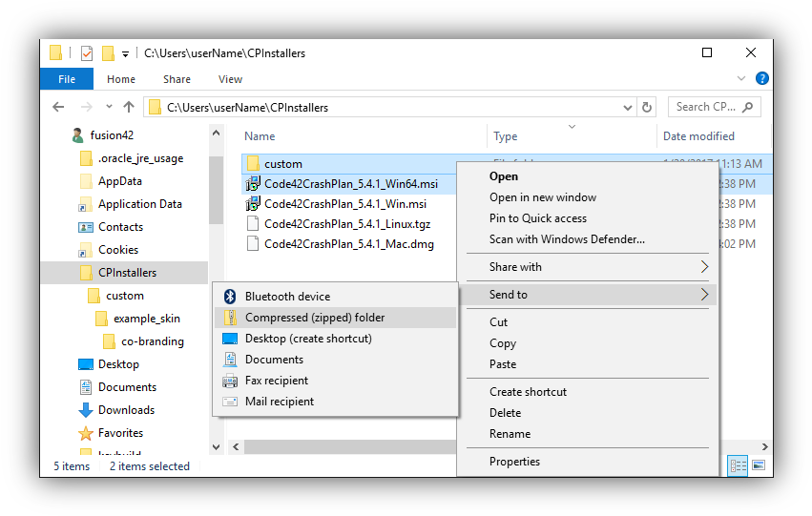Go back with the left arrow
The image size is (812, 516).
(58, 107)
